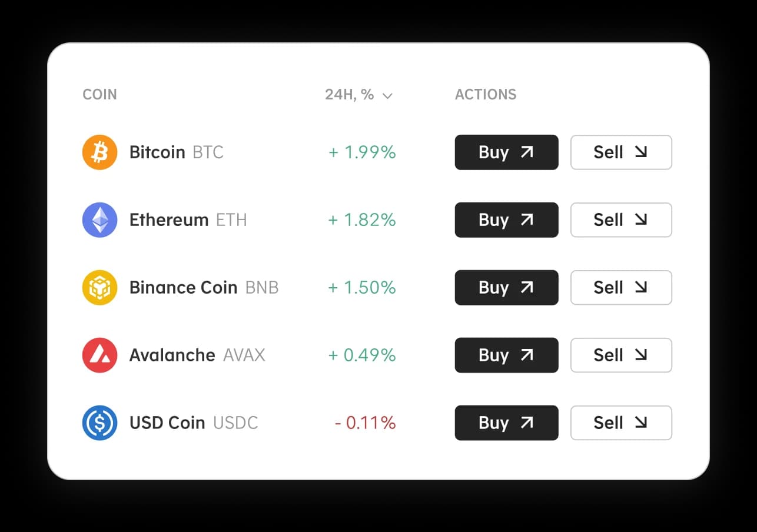
Task: Select the USD Coin -0.11% change value
Action: (x=365, y=423)
